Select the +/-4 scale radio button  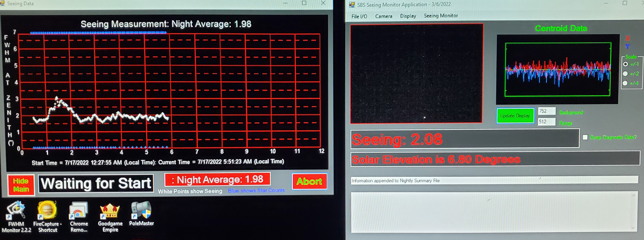(x=625, y=83)
